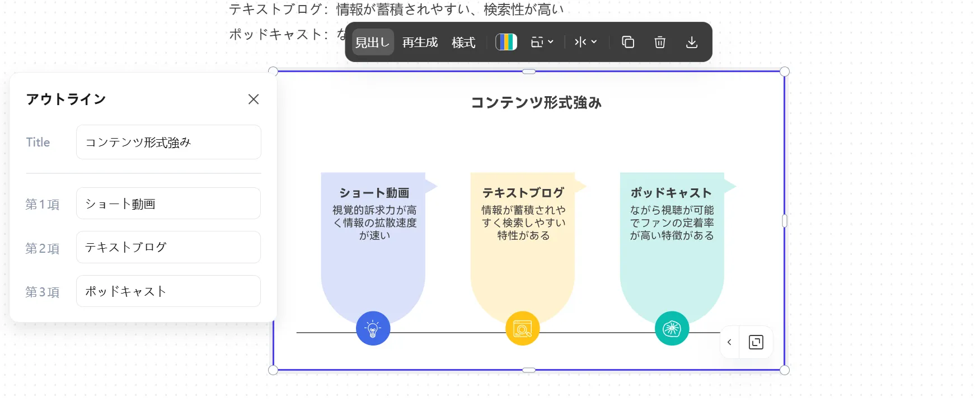Select the コンテンツ形式強み heading in the infographic
This screenshot has width=980, height=402.
(536, 103)
